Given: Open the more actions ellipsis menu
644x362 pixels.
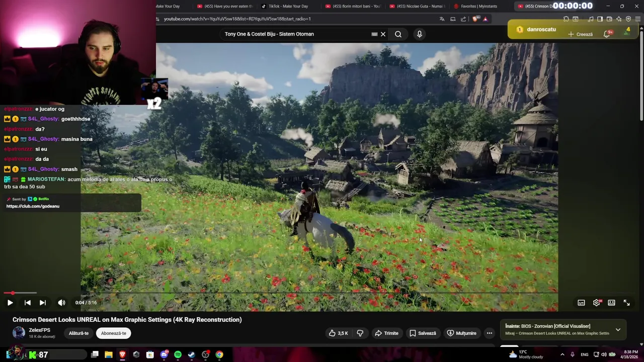Looking at the screenshot, I should tap(489, 333).
